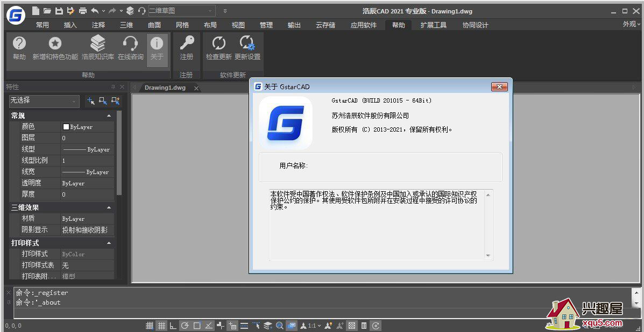Click the color ByLayer swatch
644x332 pixels.
coord(66,127)
